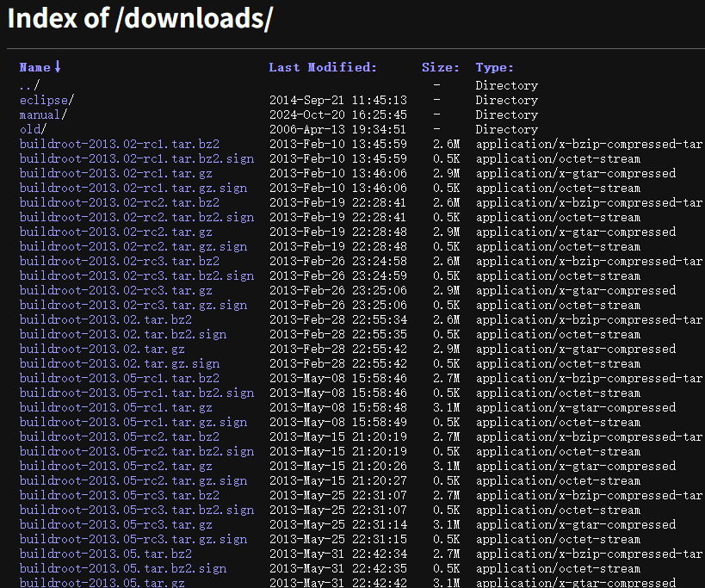
Task: Download buildroot-2013.02.tar.bz2.sign
Action: point(123,334)
